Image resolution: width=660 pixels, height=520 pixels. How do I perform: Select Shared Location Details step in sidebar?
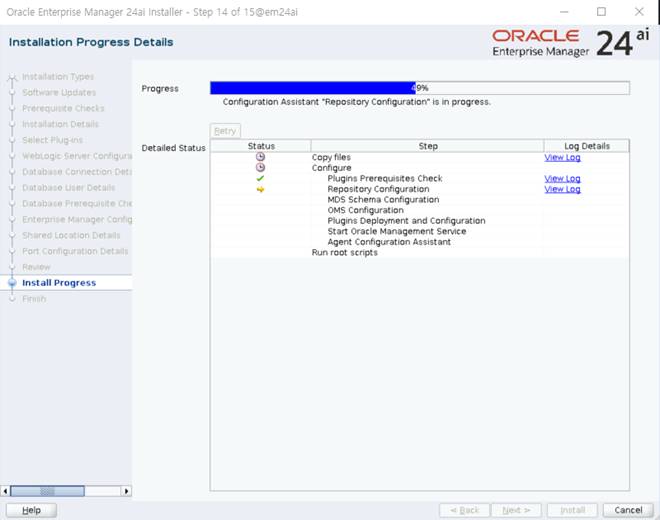[71, 235]
